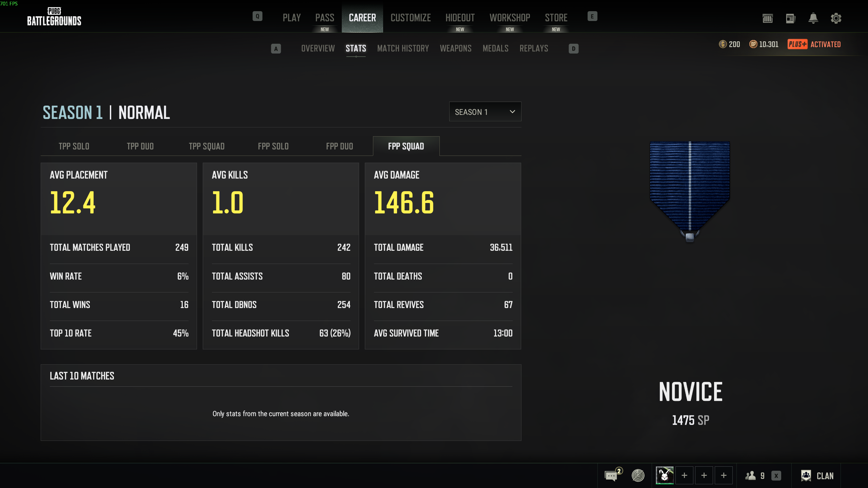Click the PLUS Activated badge

point(814,44)
